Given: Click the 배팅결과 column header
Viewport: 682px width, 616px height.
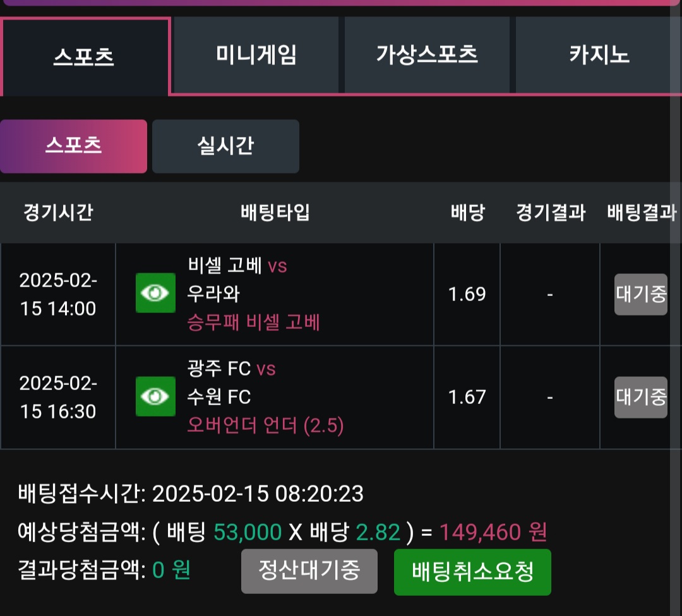Looking at the screenshot, I should (641, 213).
